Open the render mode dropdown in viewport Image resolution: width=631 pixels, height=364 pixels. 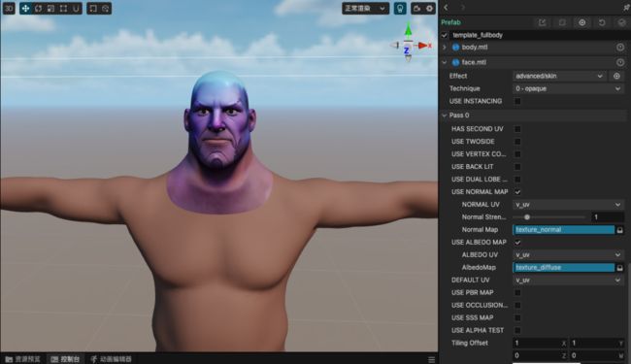tap(365, 9)
